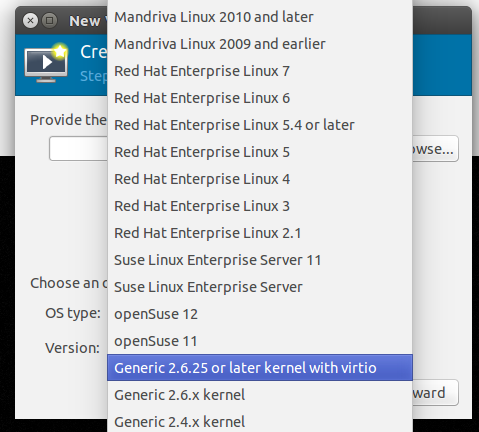Choose Red Hat Enterprise Linux 2.1
The width and height of the screenshot is (479, 432).
260,233
